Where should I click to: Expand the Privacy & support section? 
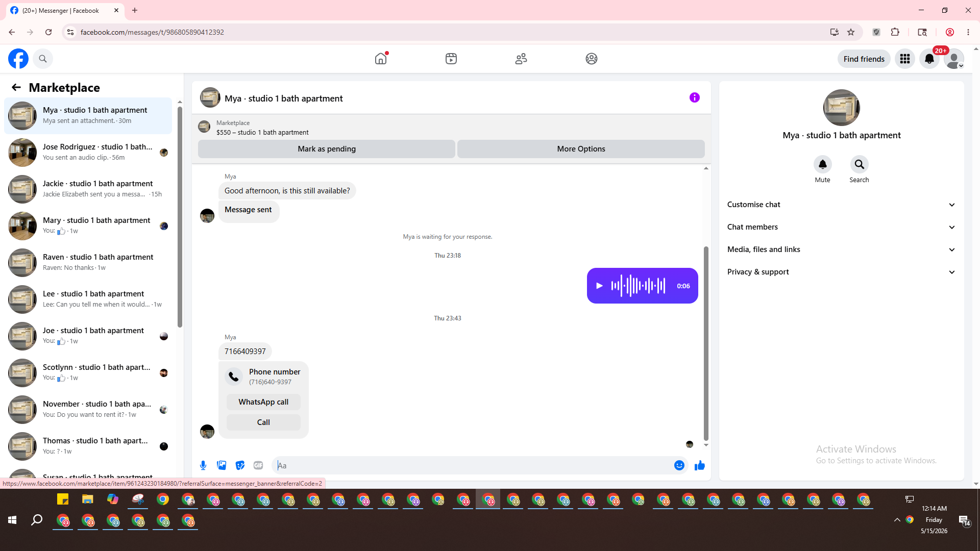coord(841,272)
